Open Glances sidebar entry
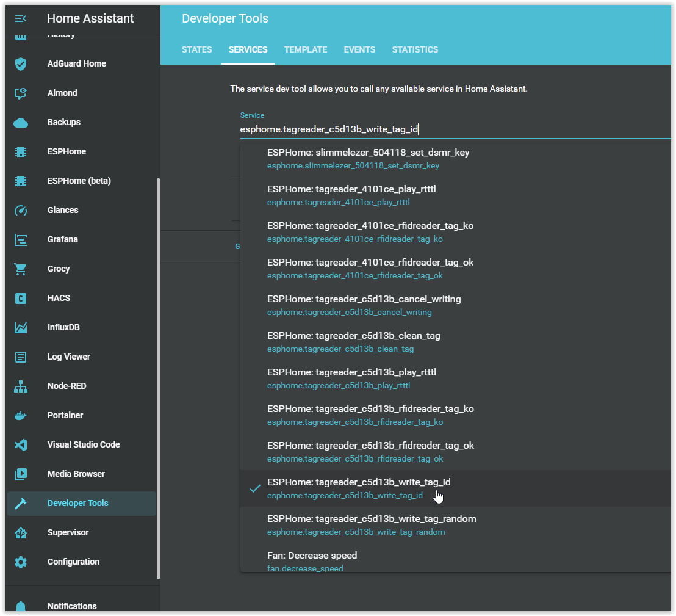 (82, 211)
